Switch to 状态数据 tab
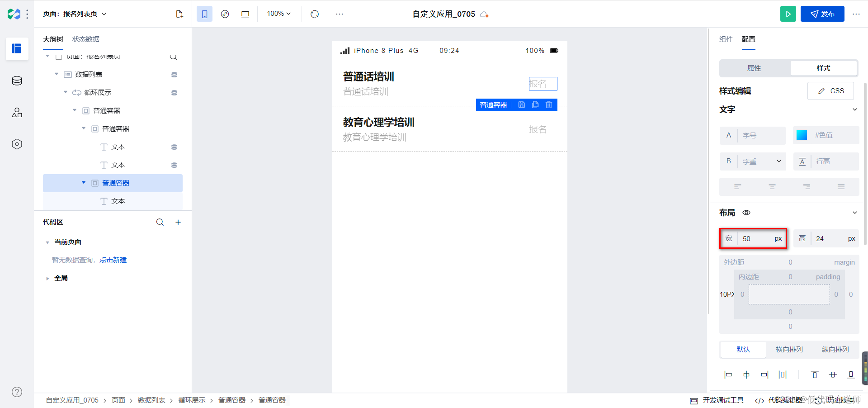The width and height of the screenshot is (868, 408). click(x=86, y=39)
